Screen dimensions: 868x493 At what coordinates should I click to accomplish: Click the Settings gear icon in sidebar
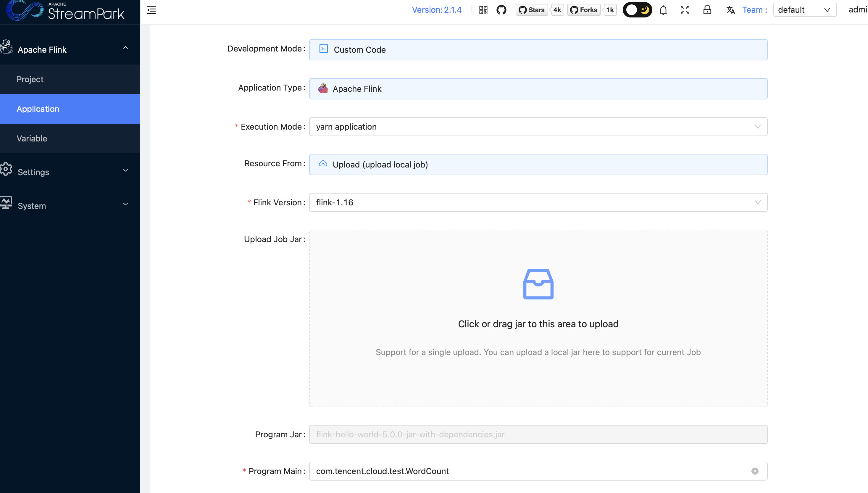click(x=6, y=169)
